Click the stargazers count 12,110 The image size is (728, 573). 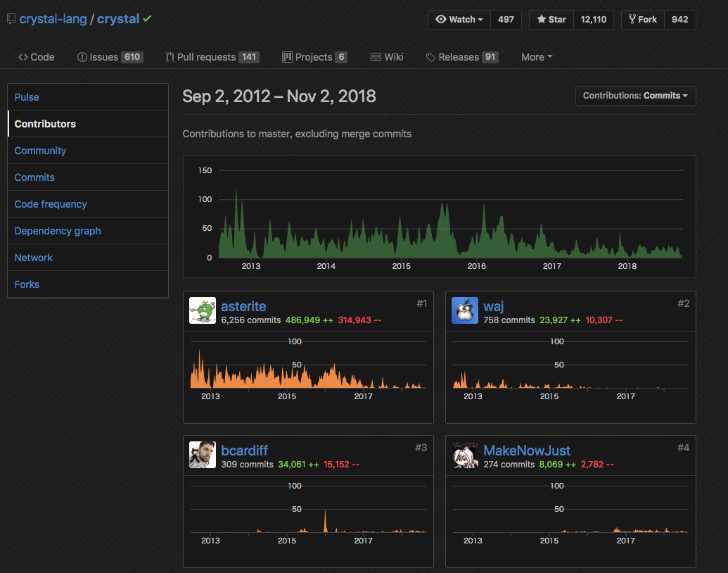pyautogui.click(x=594, y=20)
